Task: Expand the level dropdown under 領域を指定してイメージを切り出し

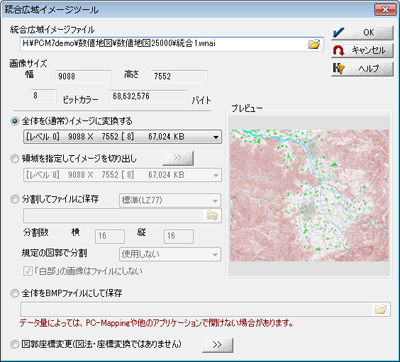Action: [x=122, y=175]
